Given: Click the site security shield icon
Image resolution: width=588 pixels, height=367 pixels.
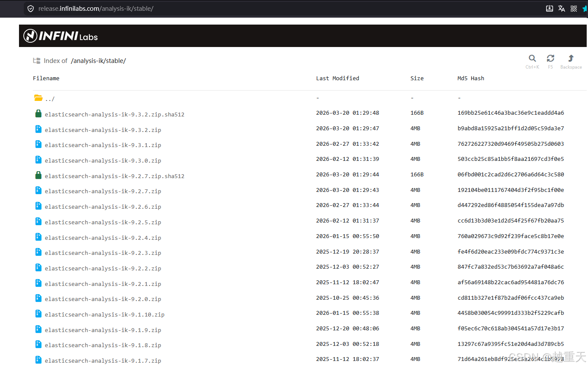Looking at the screenshot, I should 30,9.
